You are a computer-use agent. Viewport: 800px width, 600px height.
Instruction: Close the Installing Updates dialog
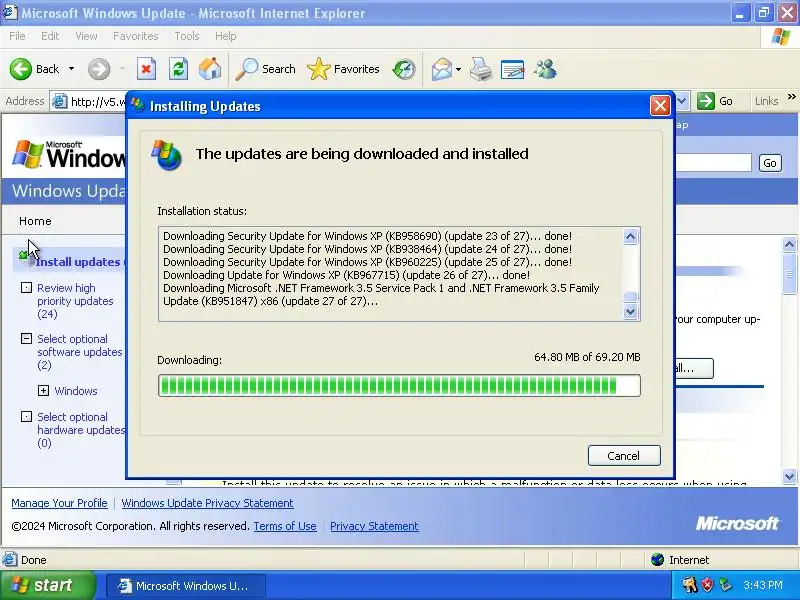[660, 106]
